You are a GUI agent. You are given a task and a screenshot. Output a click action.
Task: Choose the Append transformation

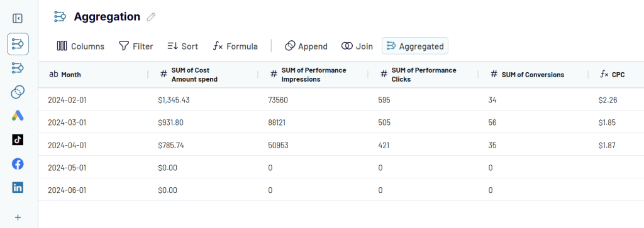[306, 46]
